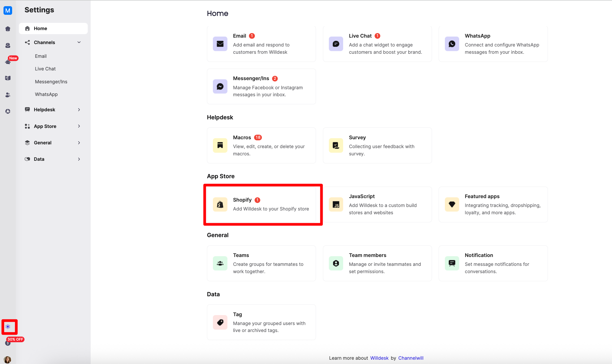Click the Shopify badge showing 1
The height and width of the screenshot is (364, 612).
[x=258, y=200]
